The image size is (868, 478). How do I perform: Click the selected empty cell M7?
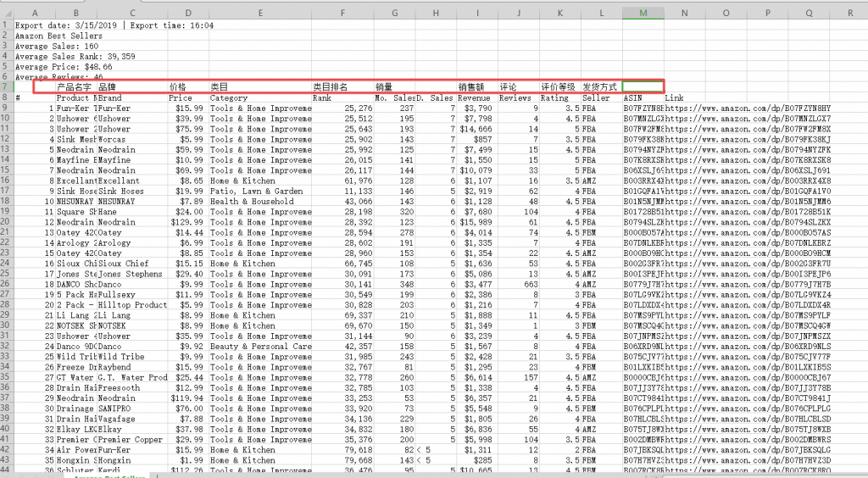[643, 86]
